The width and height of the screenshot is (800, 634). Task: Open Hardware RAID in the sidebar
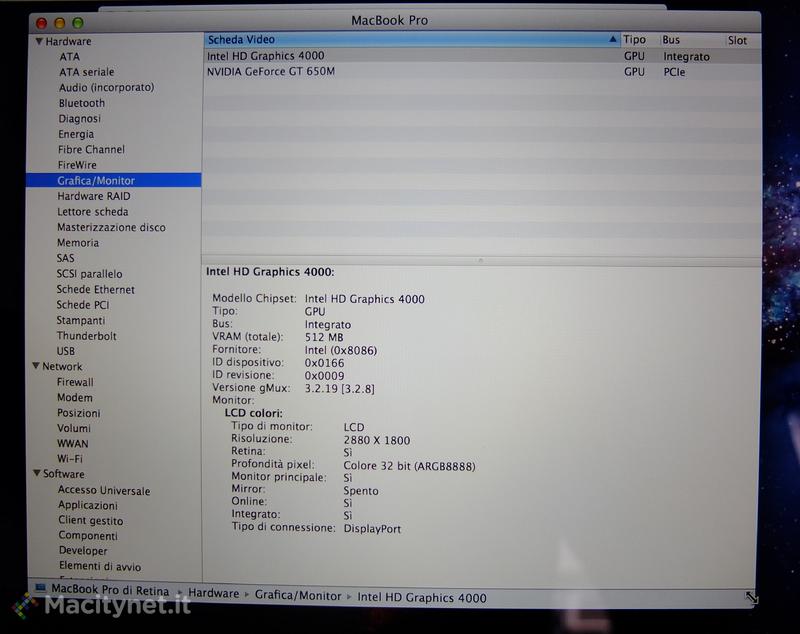tap(93, 196)
